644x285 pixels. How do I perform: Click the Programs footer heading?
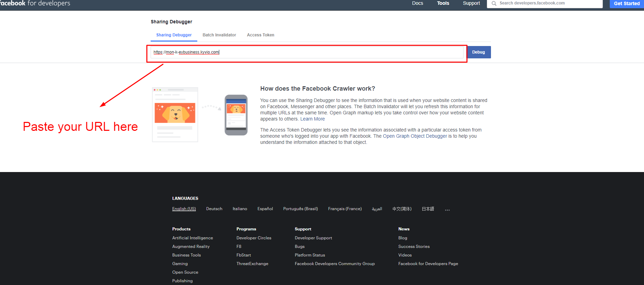tap(246, 229)
